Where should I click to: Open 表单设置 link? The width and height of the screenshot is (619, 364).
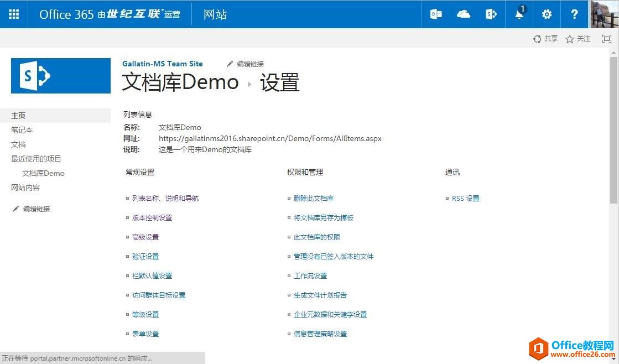coord(145,334)
